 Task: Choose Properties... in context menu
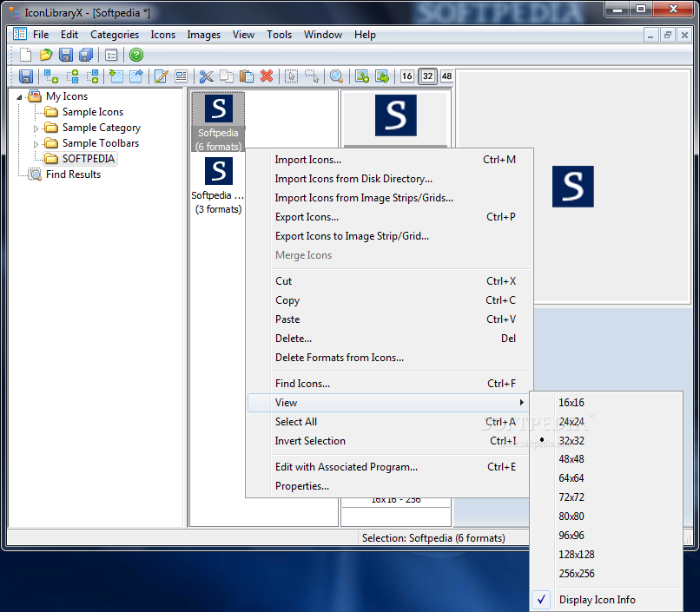(x=390, y=486)
